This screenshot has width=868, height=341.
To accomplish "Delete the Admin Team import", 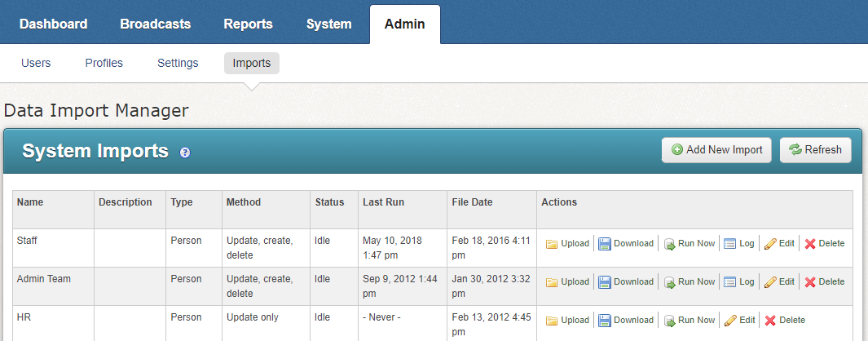I will (x=825, y=281).
